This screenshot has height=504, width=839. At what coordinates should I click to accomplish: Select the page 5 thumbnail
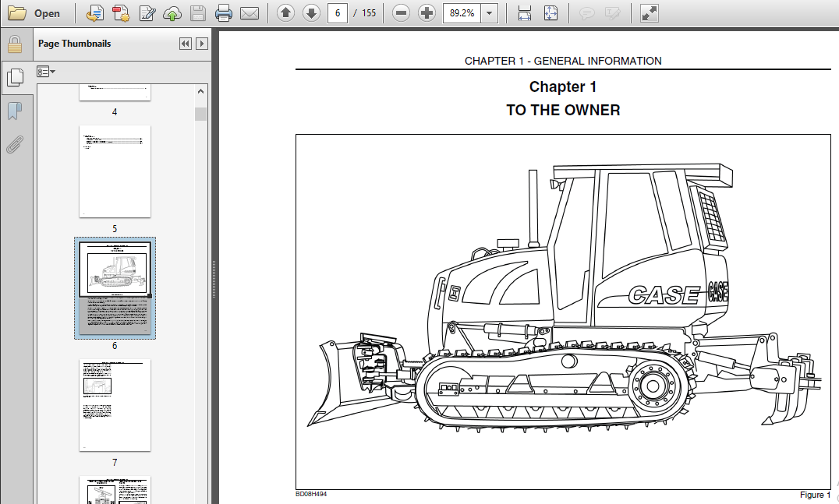tap(115, 171)
